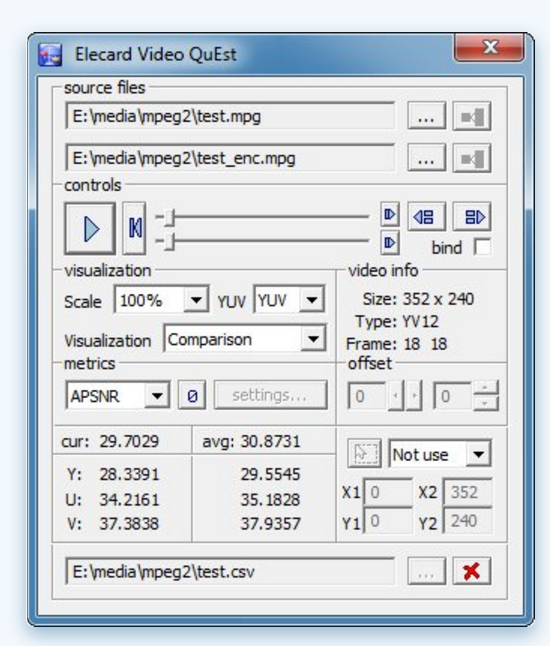The image size is (550, 646).
Task: Click the lower video position slider thumb
Action: (x=169, y=242)
